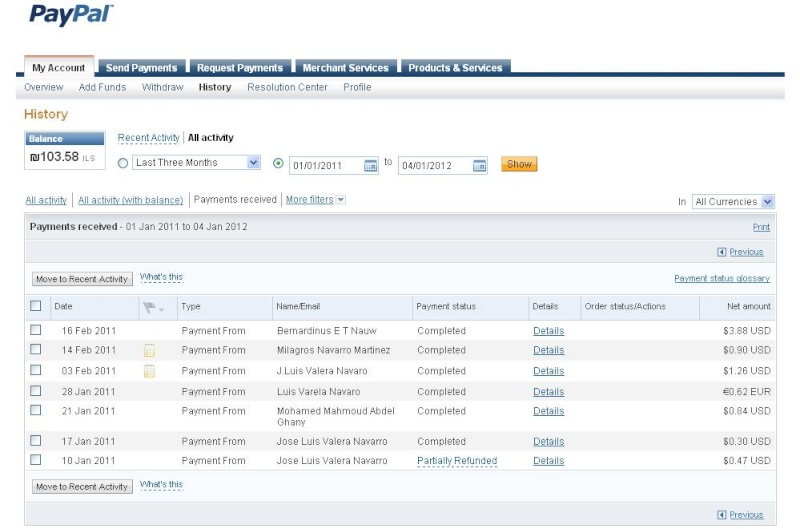This screenshot has height=529, width=800.
Task: Click the top Move to Recent Activity button
Action: pos(82,279)
